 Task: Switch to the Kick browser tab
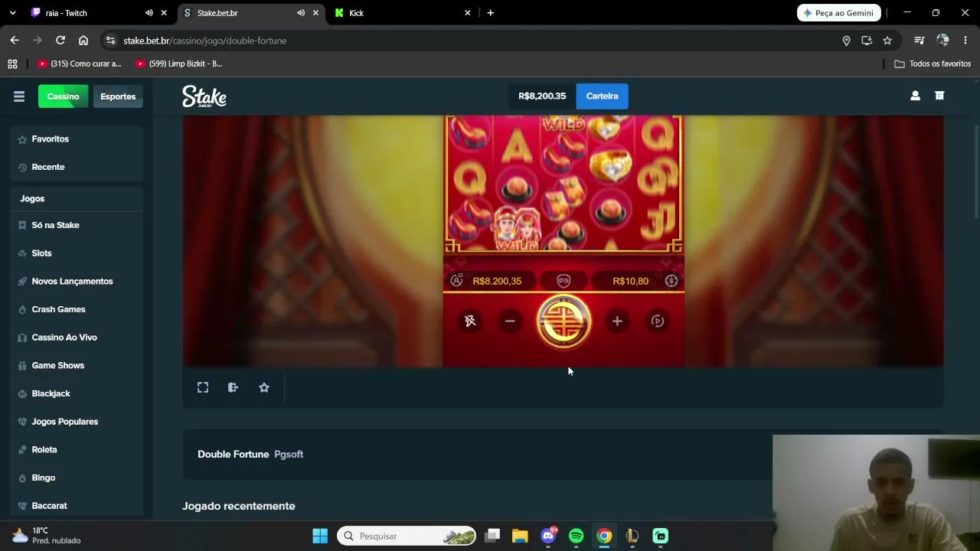pyautogui.click(x=403, y=13)
